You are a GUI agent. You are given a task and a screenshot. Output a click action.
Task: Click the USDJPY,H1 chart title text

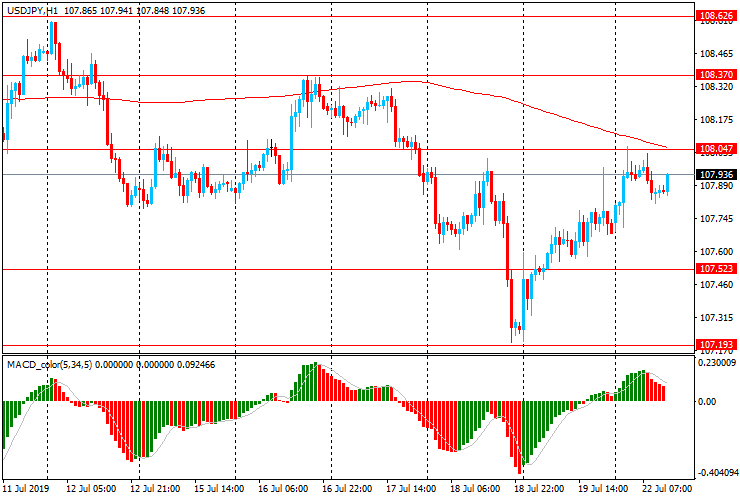(32, 10)
